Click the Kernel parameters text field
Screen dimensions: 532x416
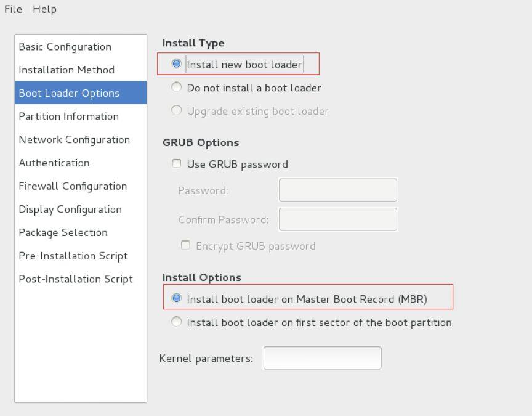322,358
